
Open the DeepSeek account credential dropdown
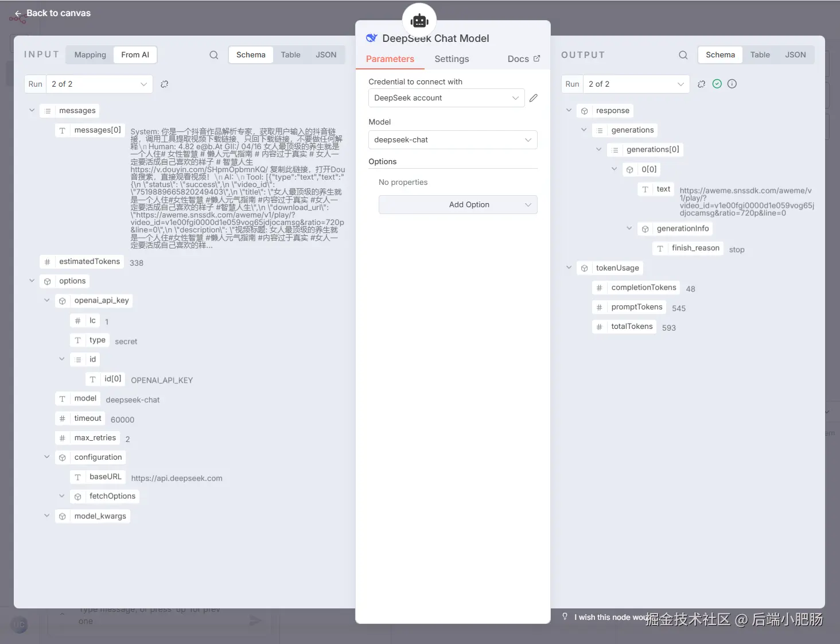click(446, 98)
